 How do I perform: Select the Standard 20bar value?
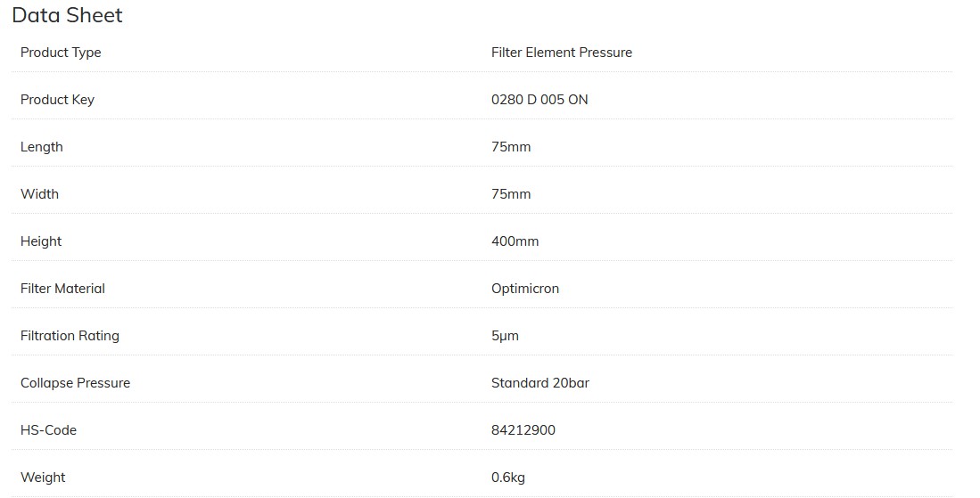click(x=539, y=383)
